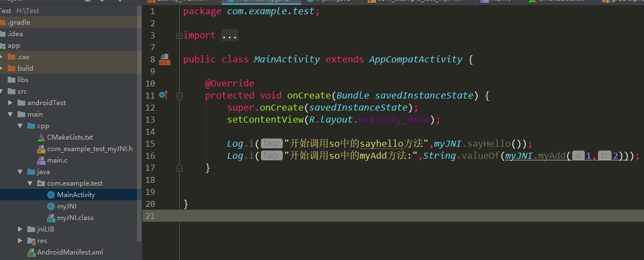Select the build folder name
This screenshot has height=260, width=644.
click(x=25, y=68)
